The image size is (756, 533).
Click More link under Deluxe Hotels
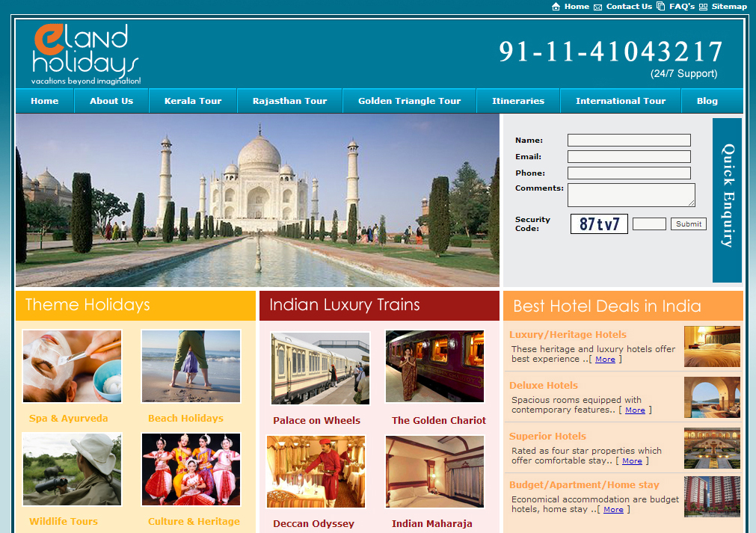click(x=635, y=410)
